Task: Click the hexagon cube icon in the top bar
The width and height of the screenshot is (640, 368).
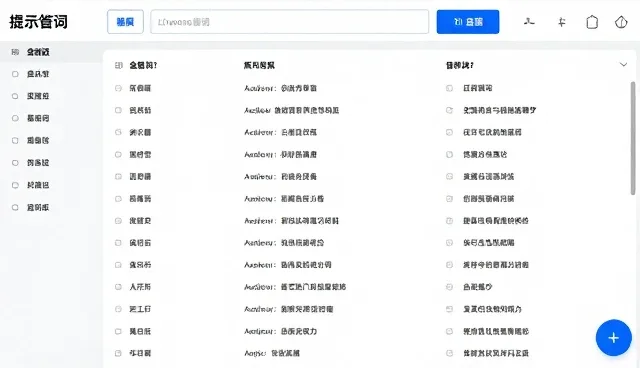Action: coord(621,22)
